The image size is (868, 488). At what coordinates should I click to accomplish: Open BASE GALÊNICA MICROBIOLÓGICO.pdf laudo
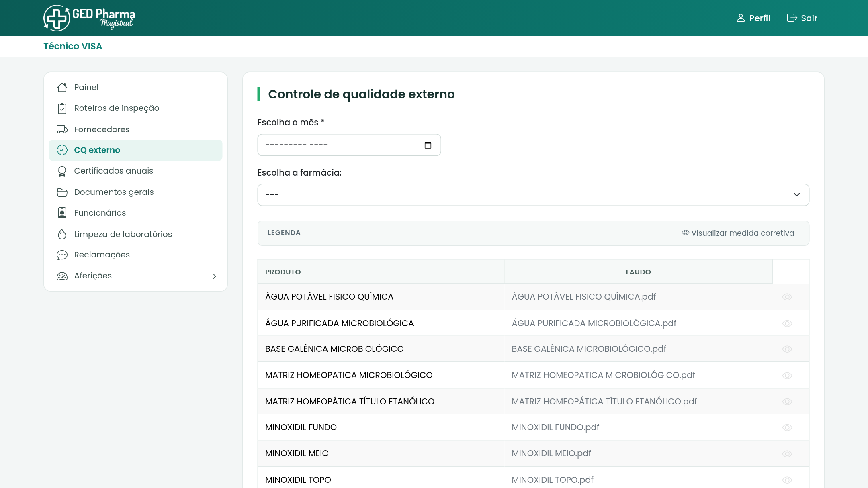click(x=589, y=349)
